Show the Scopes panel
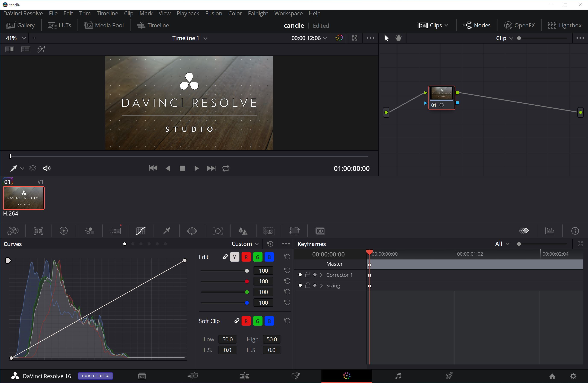This screenshot has height=383, width=588. [550, 231]
